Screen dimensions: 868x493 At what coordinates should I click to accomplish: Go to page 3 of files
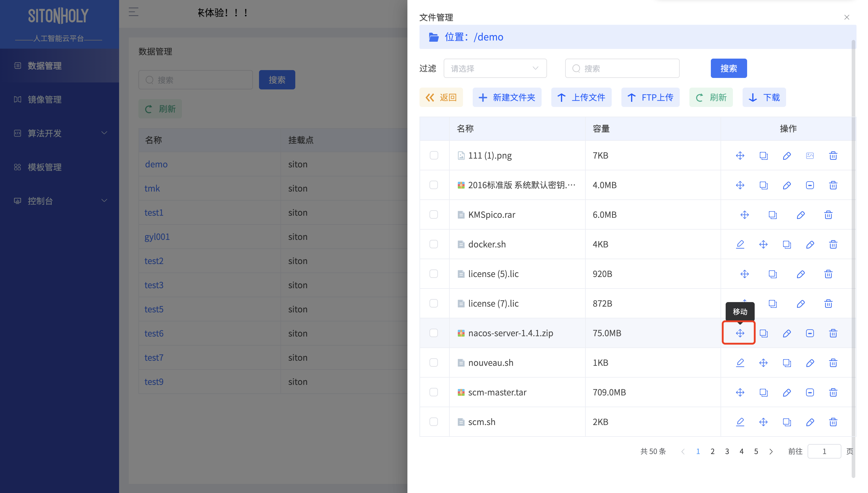[727, 451]
